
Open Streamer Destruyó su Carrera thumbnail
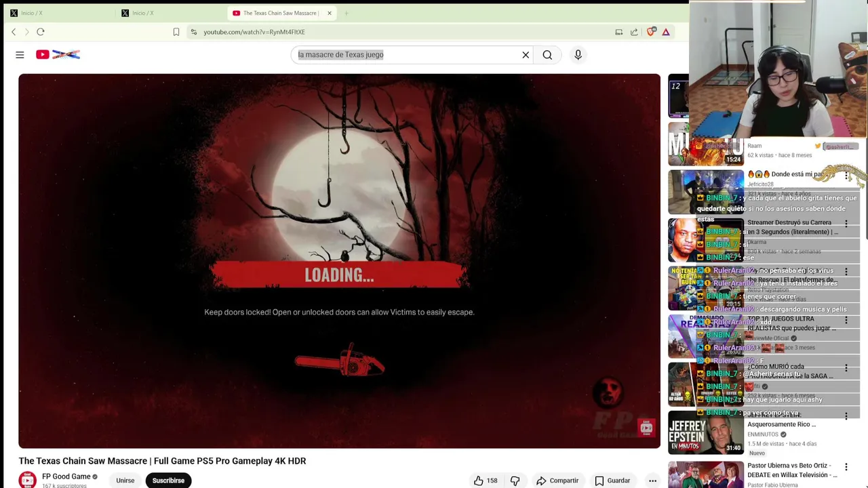[705, 240]
